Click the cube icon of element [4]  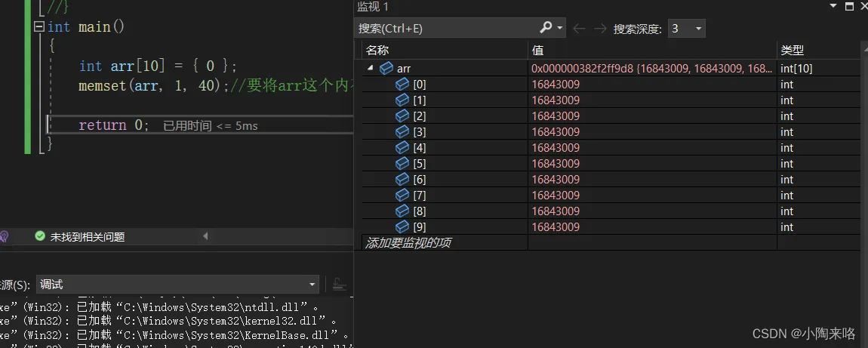point(402,148)
